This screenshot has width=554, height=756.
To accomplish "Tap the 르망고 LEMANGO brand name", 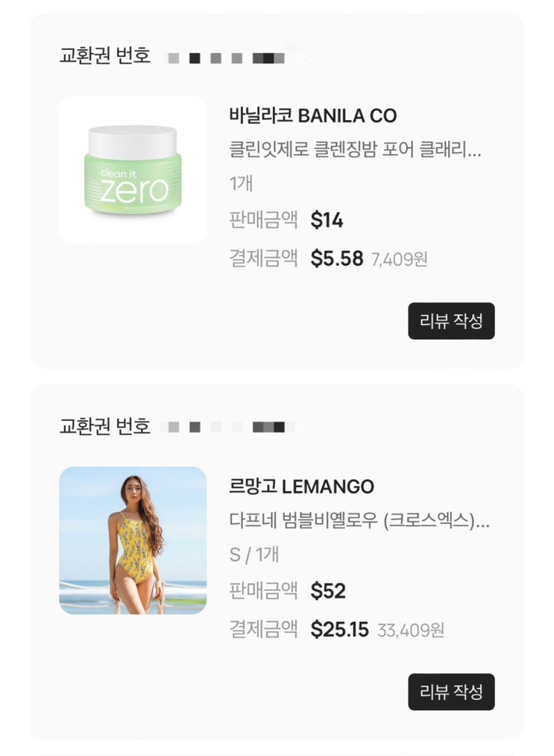I will 301,487.
